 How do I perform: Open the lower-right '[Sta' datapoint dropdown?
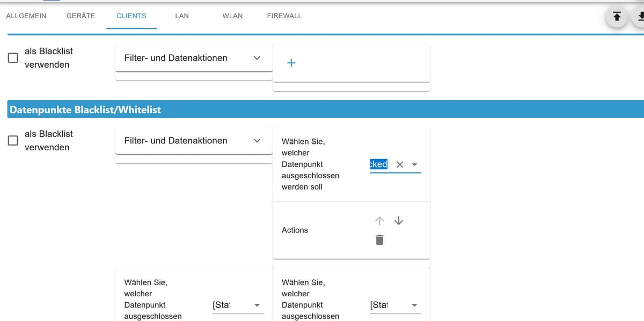[414, 305]
